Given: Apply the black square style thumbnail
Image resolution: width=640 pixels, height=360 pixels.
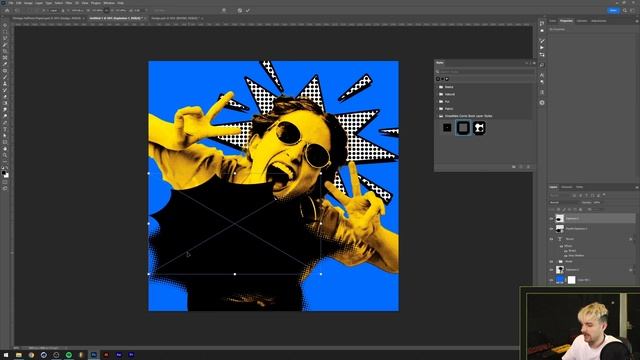Looking at the screenshot, I should (447, 128).
